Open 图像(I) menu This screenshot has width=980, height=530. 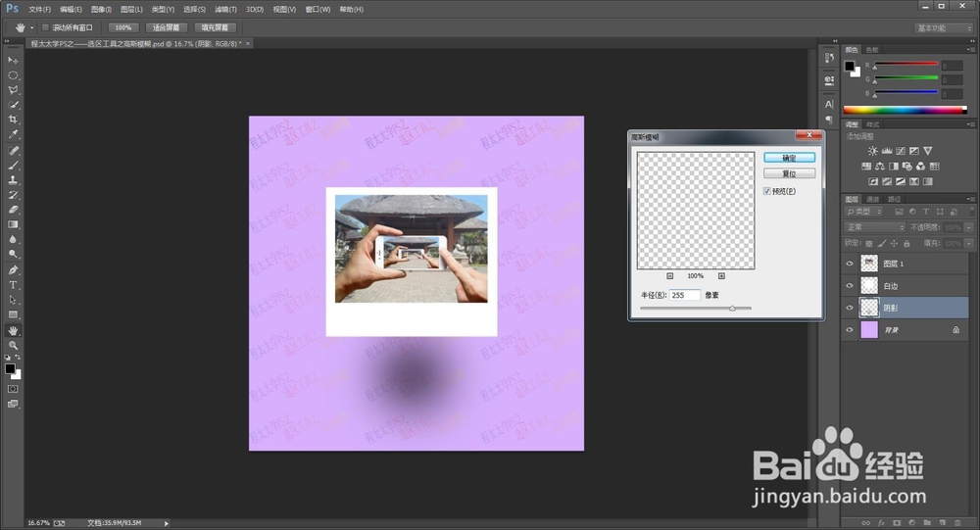[101, 10]
